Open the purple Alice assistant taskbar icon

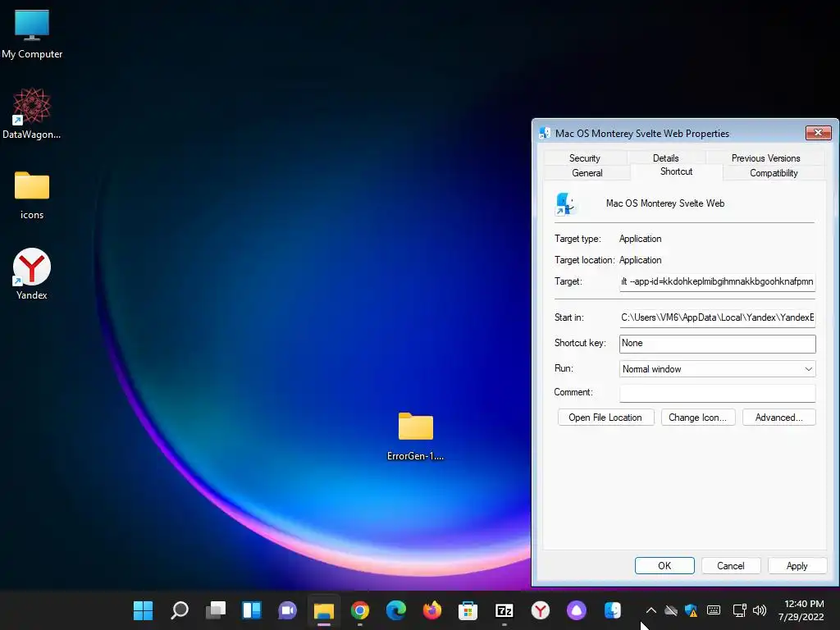(x=577, y=610)
